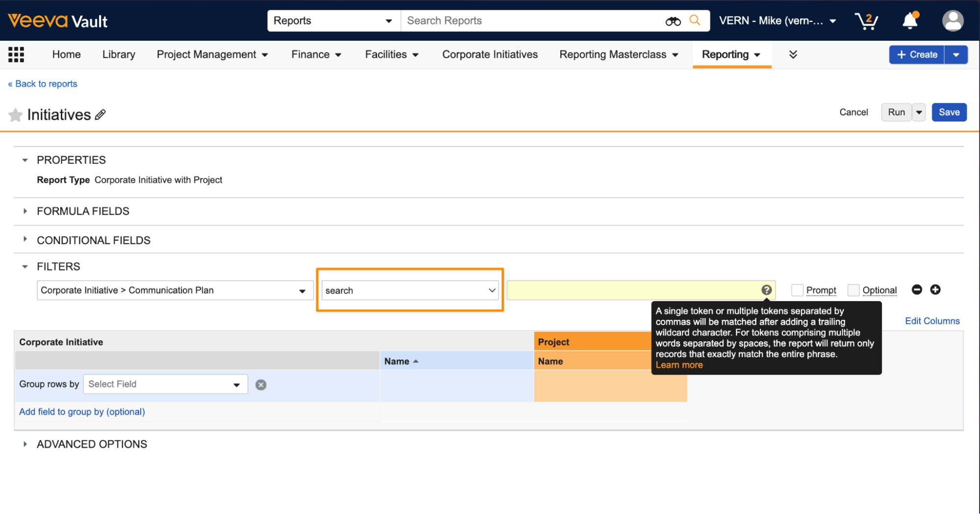Click the Run button
The width and height of the screenshot is (980, 514).
[896, 112]
